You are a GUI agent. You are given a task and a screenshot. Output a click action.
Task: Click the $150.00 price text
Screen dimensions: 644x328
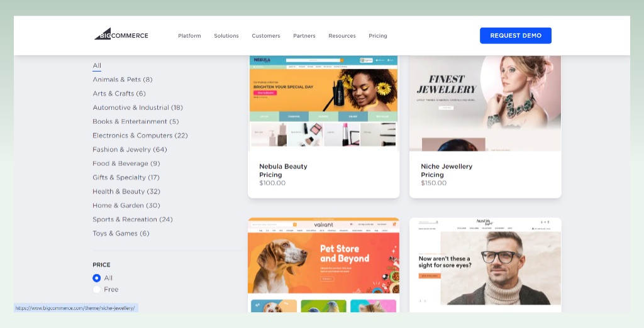(433, 183)
